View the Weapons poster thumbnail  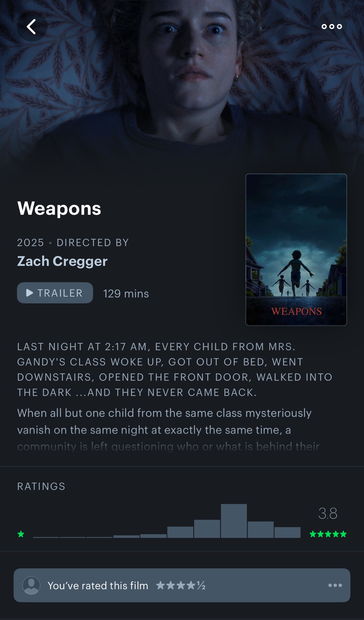[296, 250]
